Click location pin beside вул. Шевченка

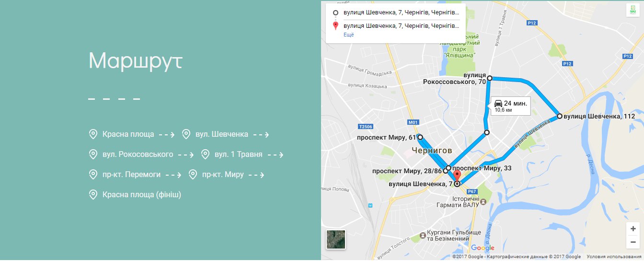click(x=186, y=134)
